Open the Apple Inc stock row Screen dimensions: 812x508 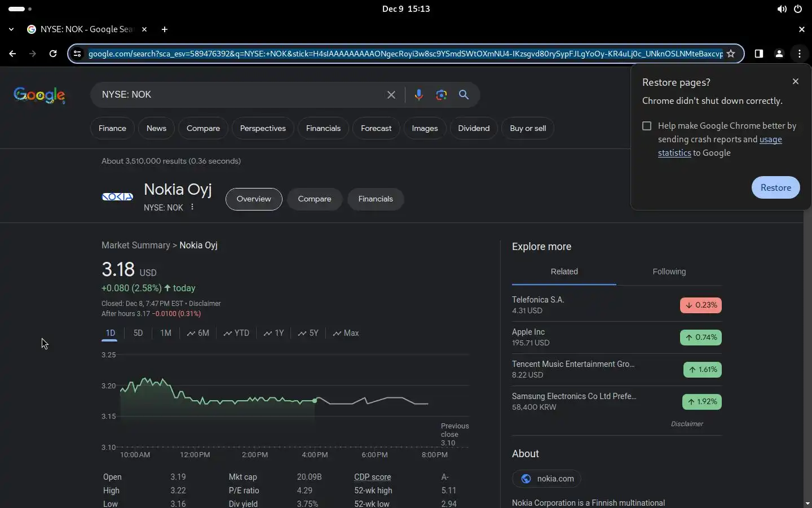pos(616,337)
